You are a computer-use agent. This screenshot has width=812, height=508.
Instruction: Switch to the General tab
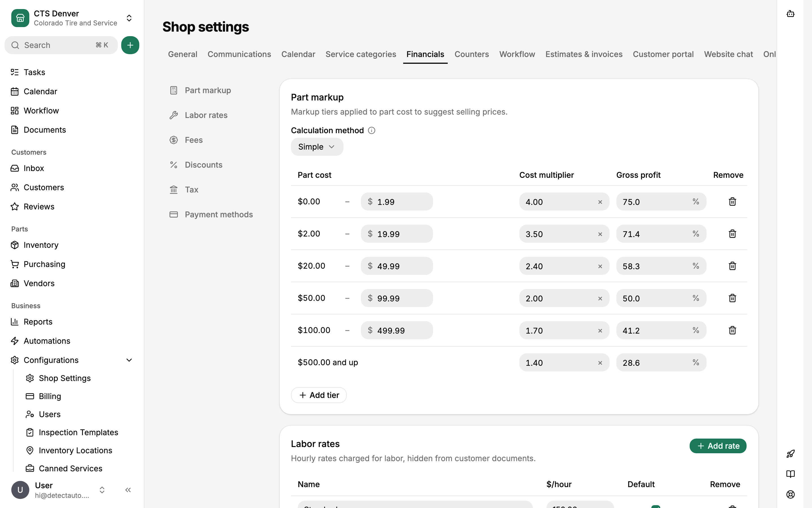(x=182, y=54)
